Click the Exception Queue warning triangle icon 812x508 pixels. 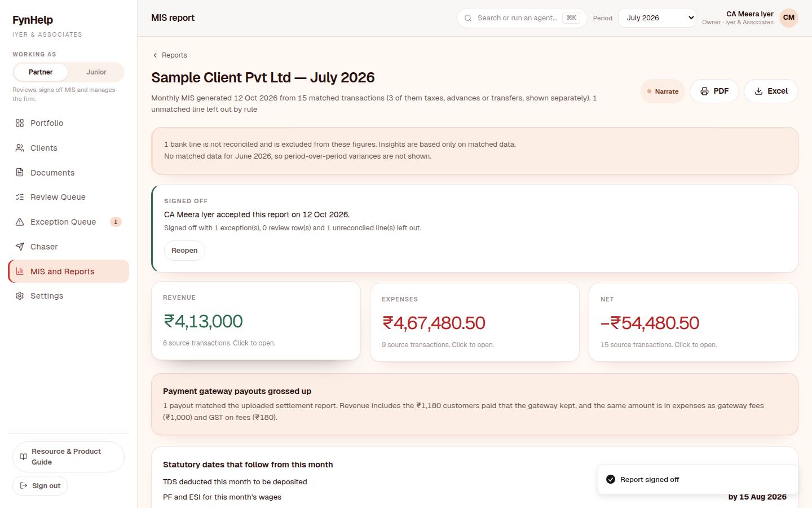tap(20, 222)
